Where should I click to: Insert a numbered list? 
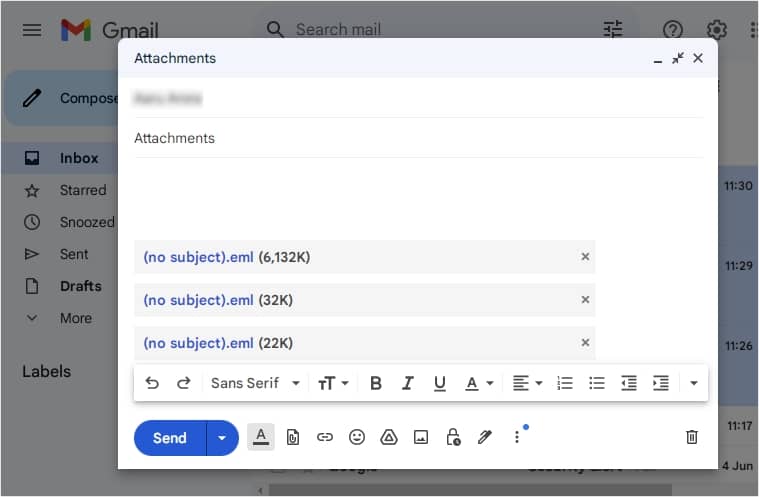[x=565, y=383]
